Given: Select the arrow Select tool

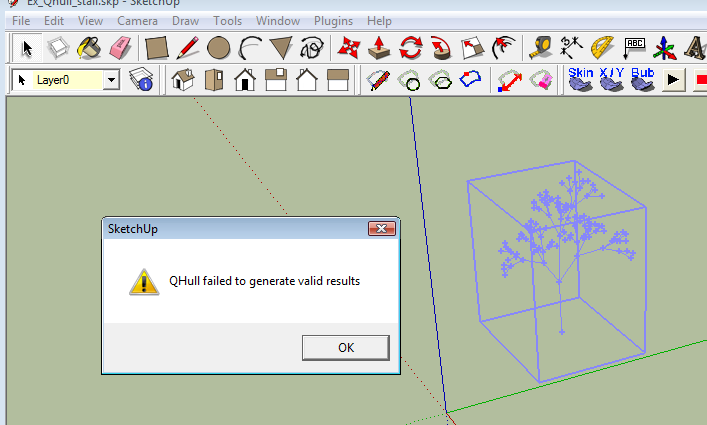Looking at the screenshot, I should [x=27, y=48].
